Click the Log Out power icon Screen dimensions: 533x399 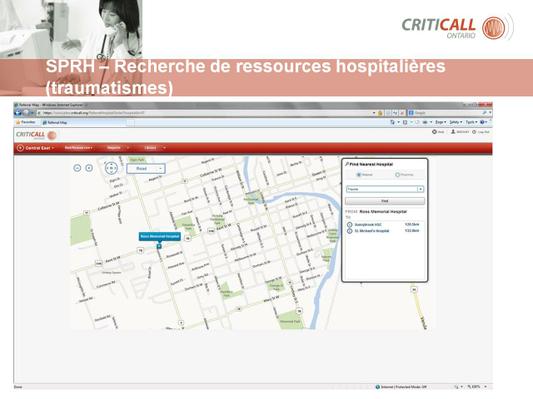click(x=474, y=132)
